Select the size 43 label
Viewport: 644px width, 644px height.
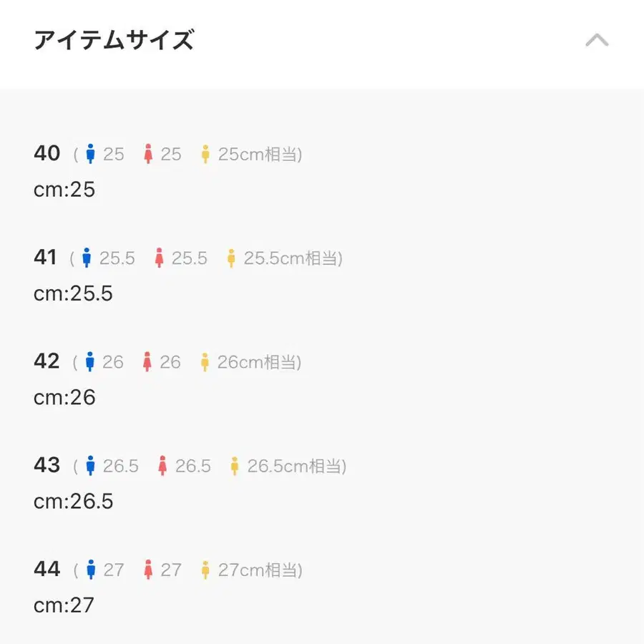tap(47, 466)
